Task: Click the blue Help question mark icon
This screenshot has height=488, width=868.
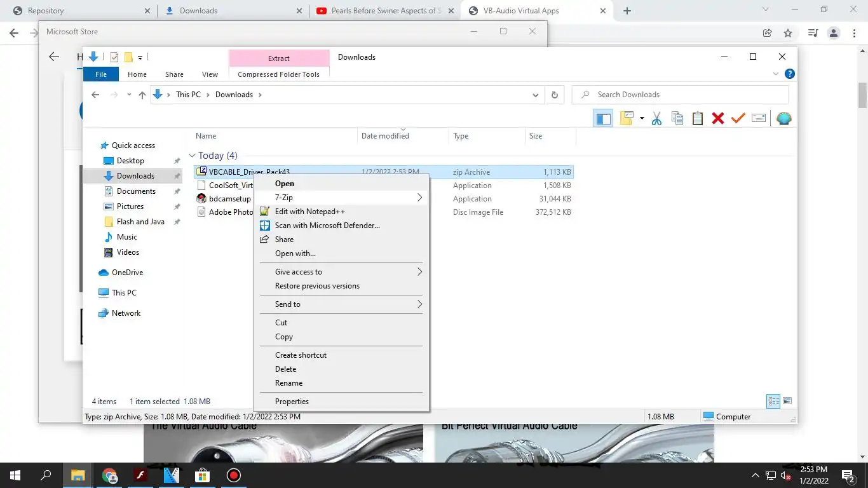Action: pos(789,74)
